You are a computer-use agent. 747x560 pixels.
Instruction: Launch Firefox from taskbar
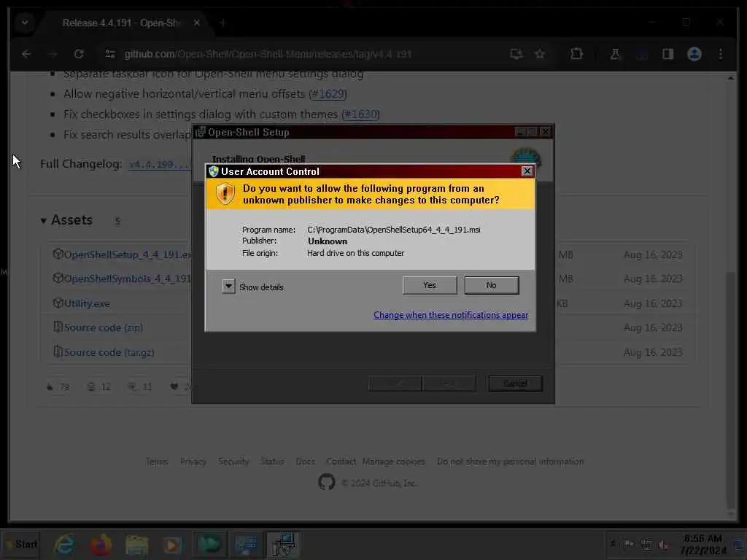[x=101, y=544]
